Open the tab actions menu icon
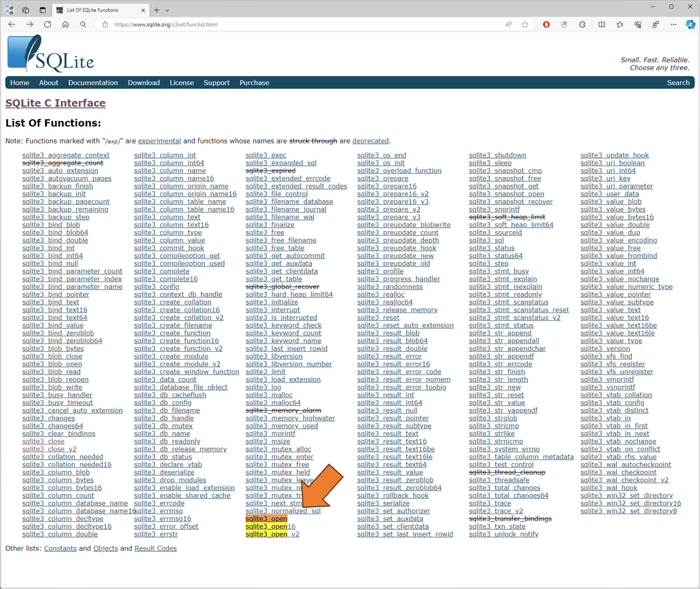 pos(42,10)
